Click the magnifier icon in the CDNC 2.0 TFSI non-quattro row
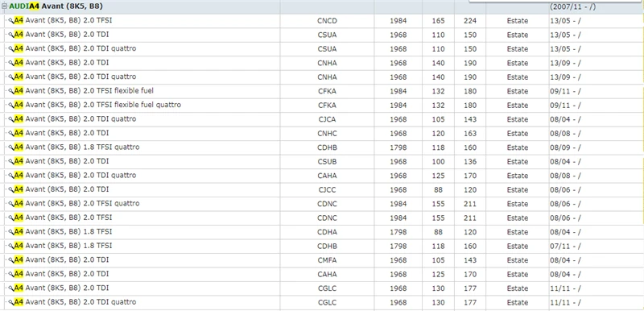The width and height of the screenshot is (644, 311). pyautogui.click(x=11, y=218)
